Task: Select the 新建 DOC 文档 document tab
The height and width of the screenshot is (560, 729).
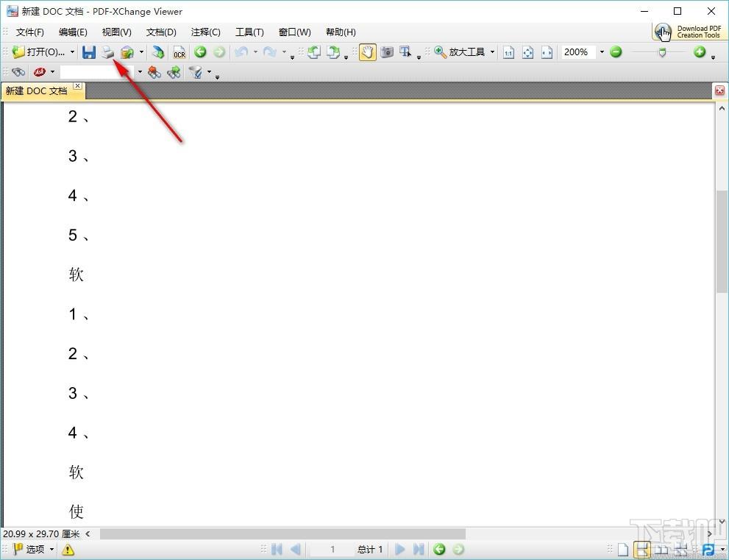Action: [x=38, y=91]
